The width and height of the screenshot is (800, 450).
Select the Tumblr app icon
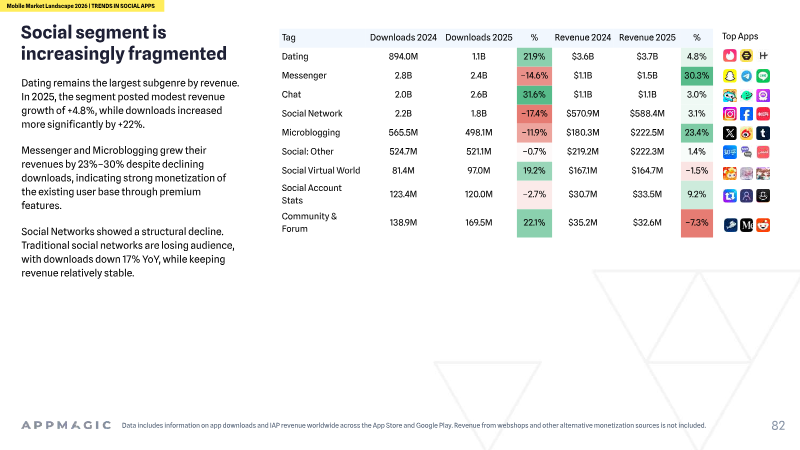click(x=763, y=133)
